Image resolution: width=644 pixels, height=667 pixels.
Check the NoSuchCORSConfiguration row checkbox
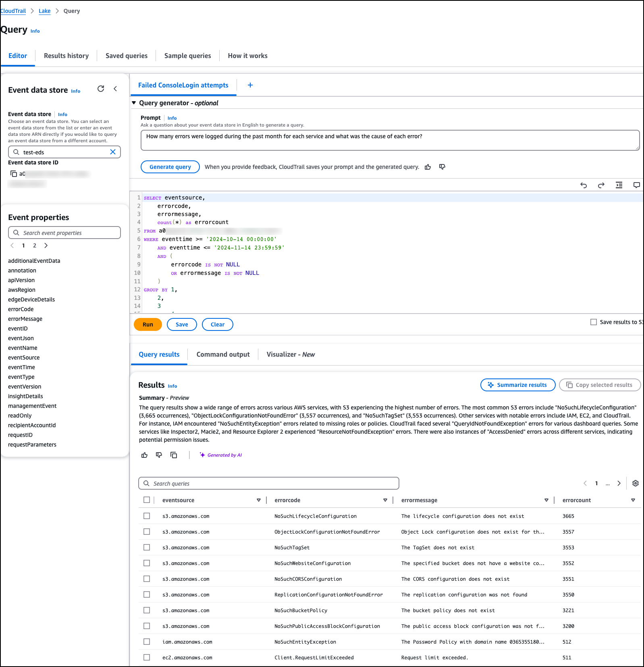(147, 579)
